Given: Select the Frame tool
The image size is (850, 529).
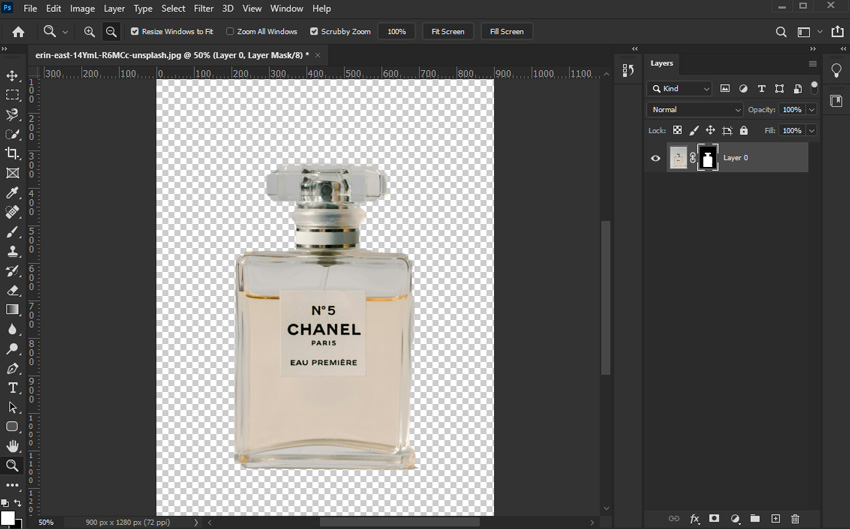Looking at the screenshot, I should tap(12, 173).
